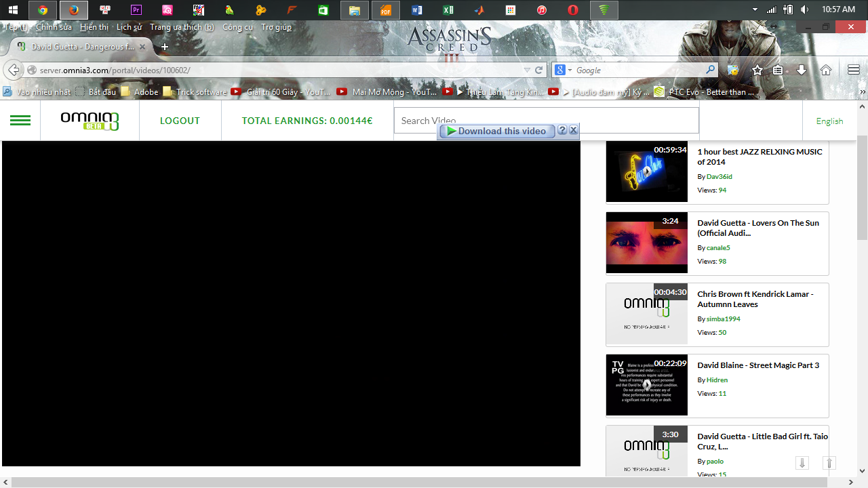Click the LOGOUT link
Image resolution: width=868 pixels, height=488 pixels.
click(180, 121)
